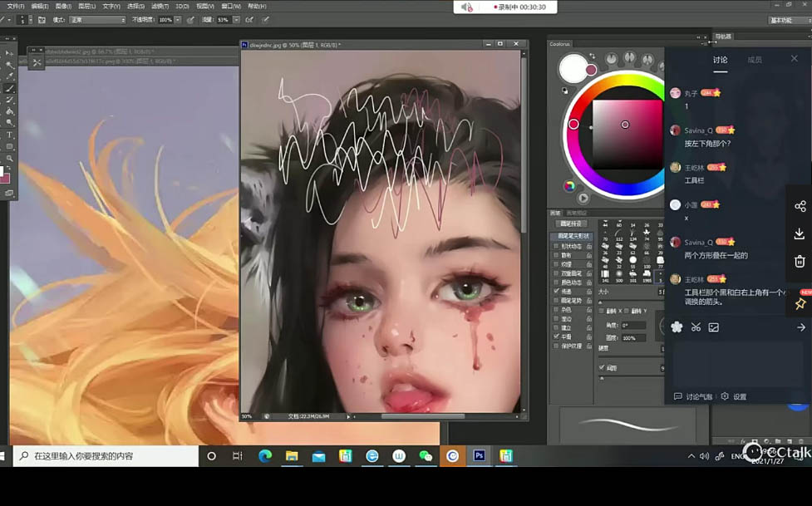Pick a color in the Coolorus saturation square
The image size is (812, 506).
tap(627, 134)
